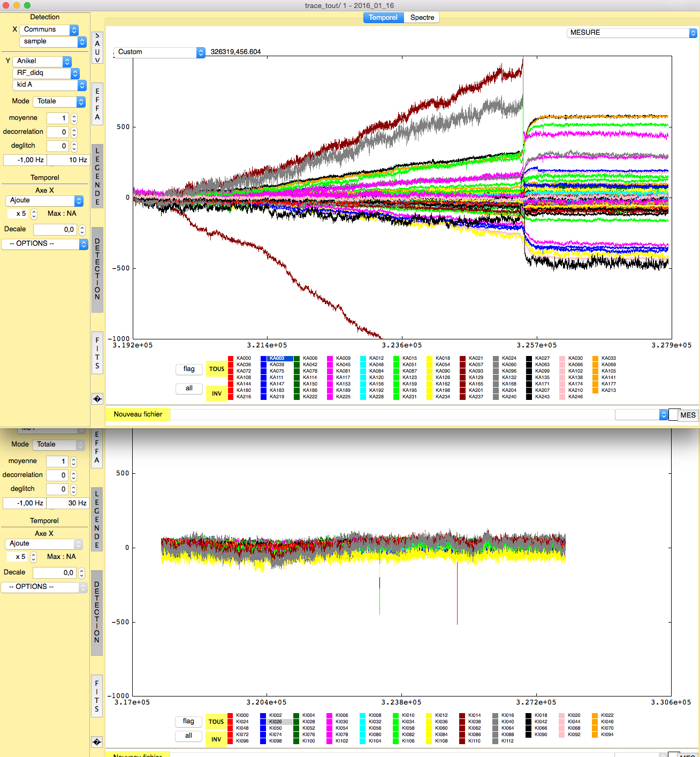The image size is (700, 757).
Task: Click the diamond icon below FITS in the KA window
Action: pos(97,399)
